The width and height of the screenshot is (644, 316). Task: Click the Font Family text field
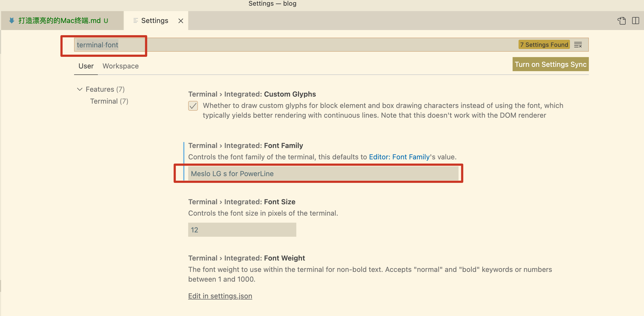pos(323,174)
